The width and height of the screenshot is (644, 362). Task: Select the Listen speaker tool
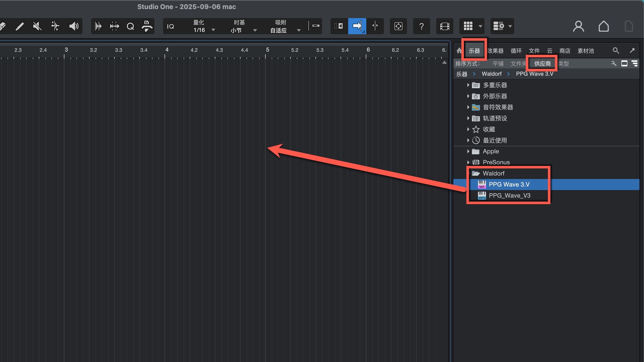[x=74, y=26]
